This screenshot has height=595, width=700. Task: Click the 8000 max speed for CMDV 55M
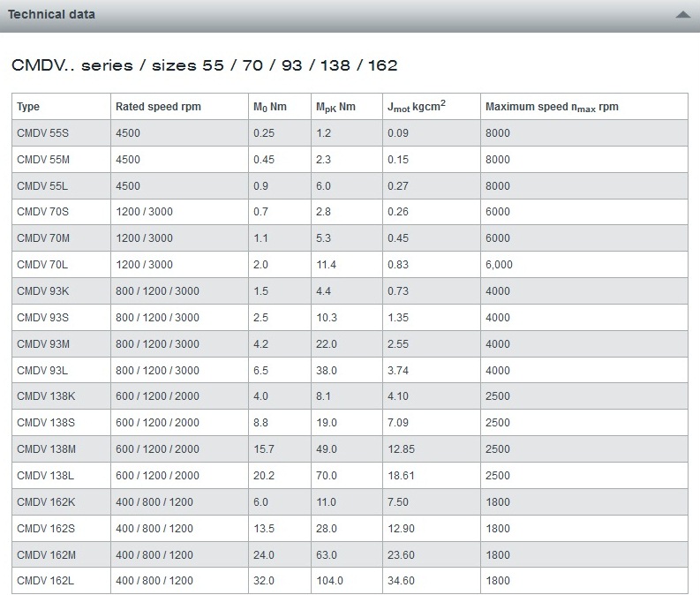coord(498,160)
